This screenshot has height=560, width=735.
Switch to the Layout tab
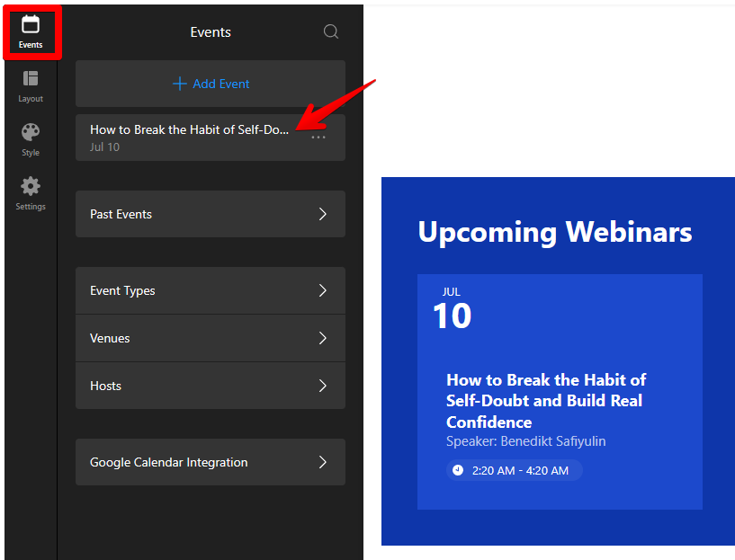pyautogui.click(x=31, y=86)
